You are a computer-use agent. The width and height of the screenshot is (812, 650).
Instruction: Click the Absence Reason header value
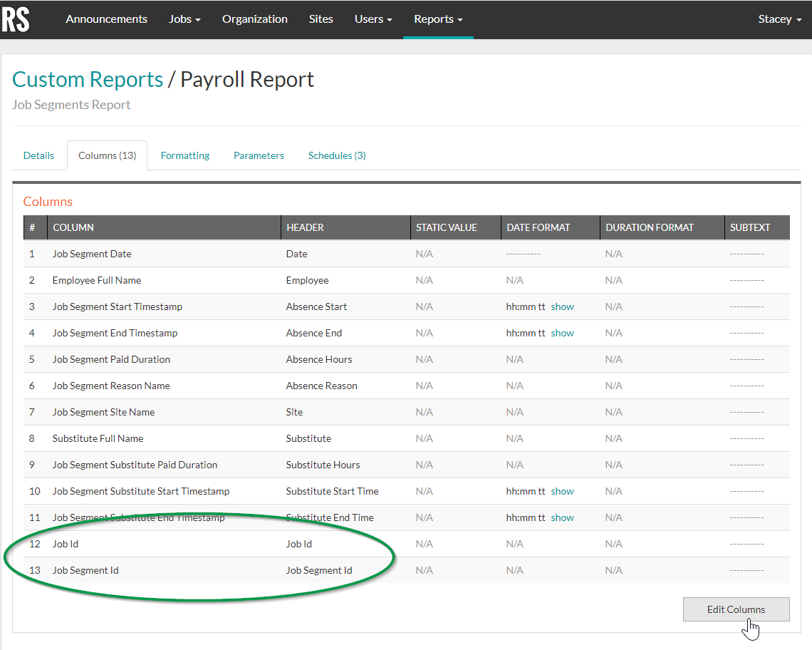321,386
